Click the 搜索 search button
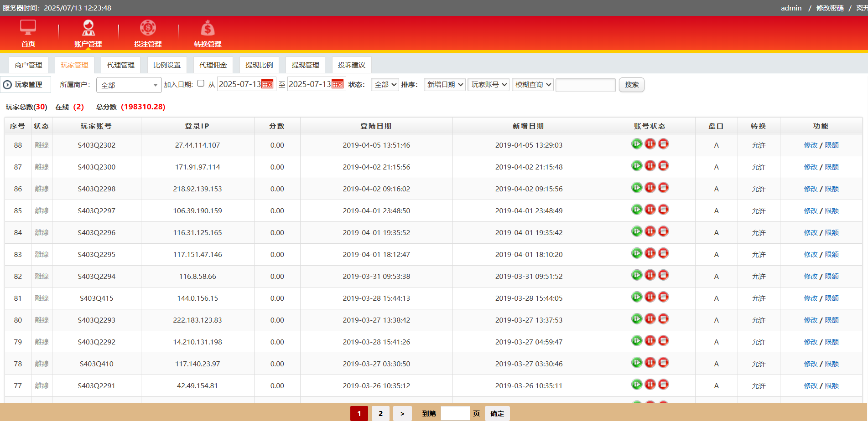 (631, 85)
